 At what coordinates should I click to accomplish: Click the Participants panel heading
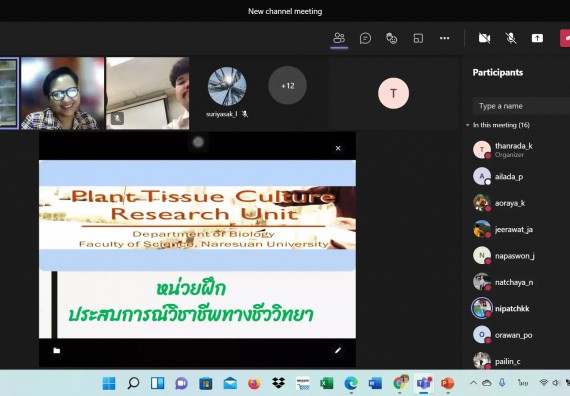pyautogui.click(x=498, y=73)
